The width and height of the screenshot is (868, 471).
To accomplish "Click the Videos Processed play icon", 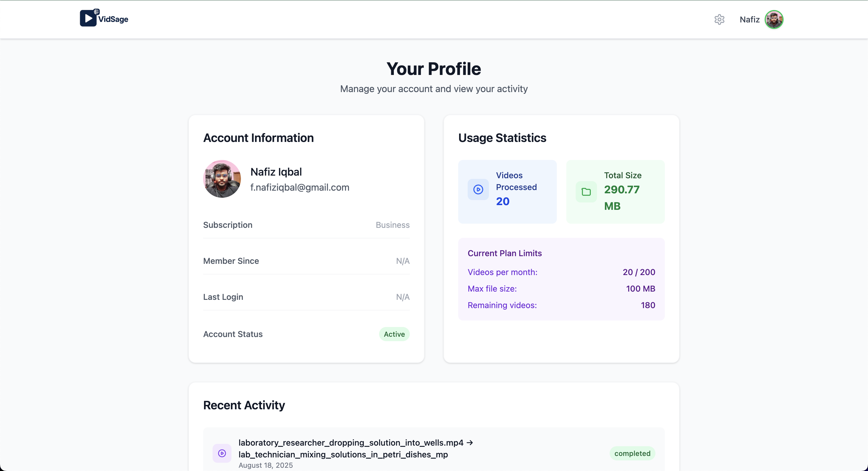I will tap(478, 189).
